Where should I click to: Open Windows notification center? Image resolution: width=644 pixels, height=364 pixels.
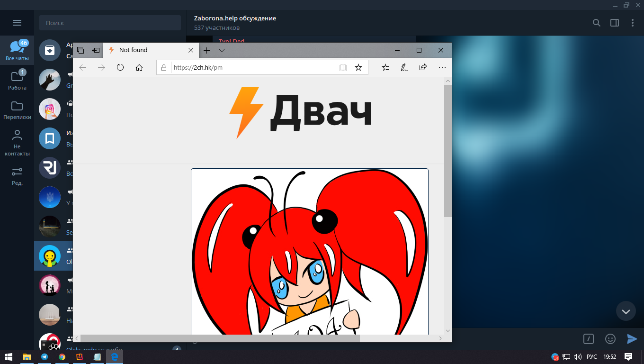pos(628,357)
